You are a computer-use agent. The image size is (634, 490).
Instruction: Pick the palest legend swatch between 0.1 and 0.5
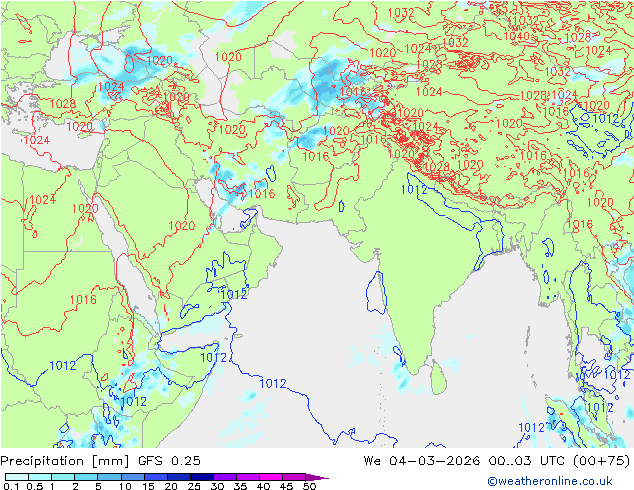click(x=17, y=477)
